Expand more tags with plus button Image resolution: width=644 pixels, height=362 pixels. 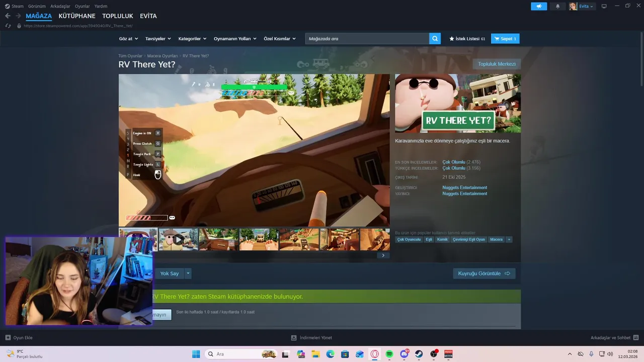click(509, 239)
